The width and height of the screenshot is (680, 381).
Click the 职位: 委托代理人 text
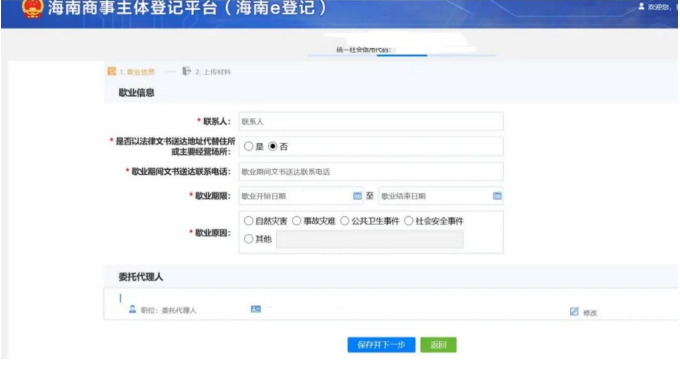coord(168,310)
